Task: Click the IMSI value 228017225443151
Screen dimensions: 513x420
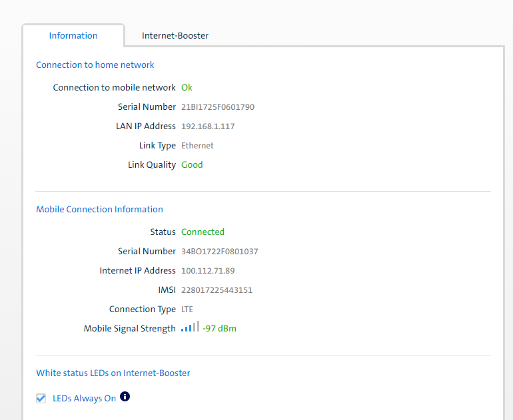Action: pyautogui.click(x=217, y=290)
